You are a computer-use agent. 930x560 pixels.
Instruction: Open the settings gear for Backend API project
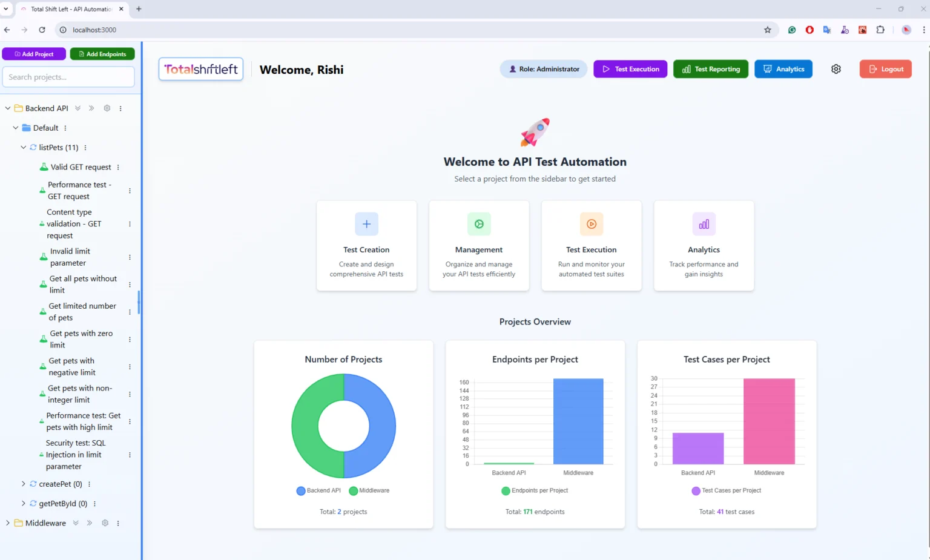click(x=107, y=108)
